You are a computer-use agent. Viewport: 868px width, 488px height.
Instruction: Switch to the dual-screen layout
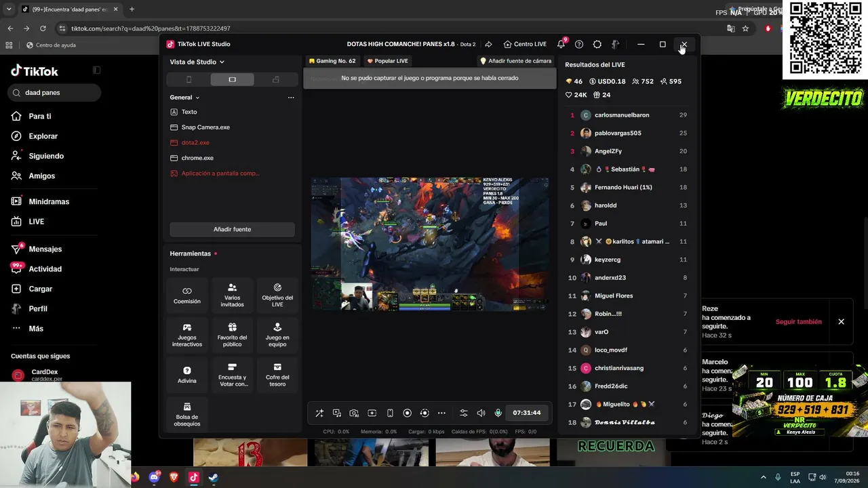click(275, 79)
